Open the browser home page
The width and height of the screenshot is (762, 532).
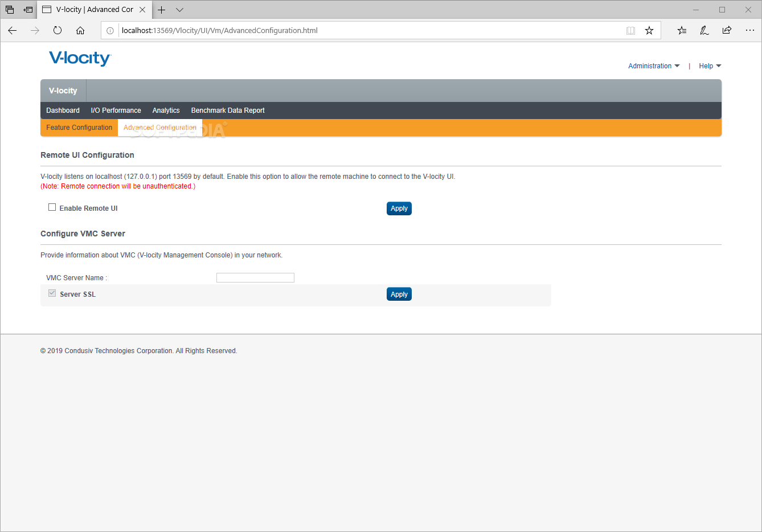point(80,30)
